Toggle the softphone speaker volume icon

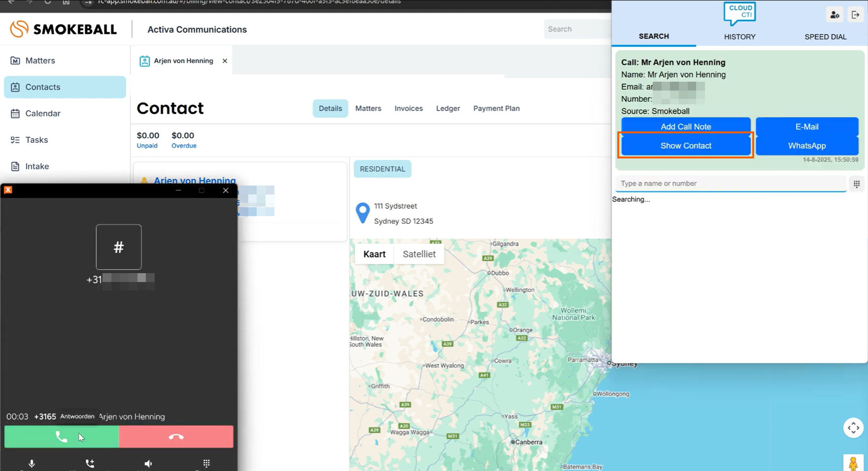tap(148, 464)
